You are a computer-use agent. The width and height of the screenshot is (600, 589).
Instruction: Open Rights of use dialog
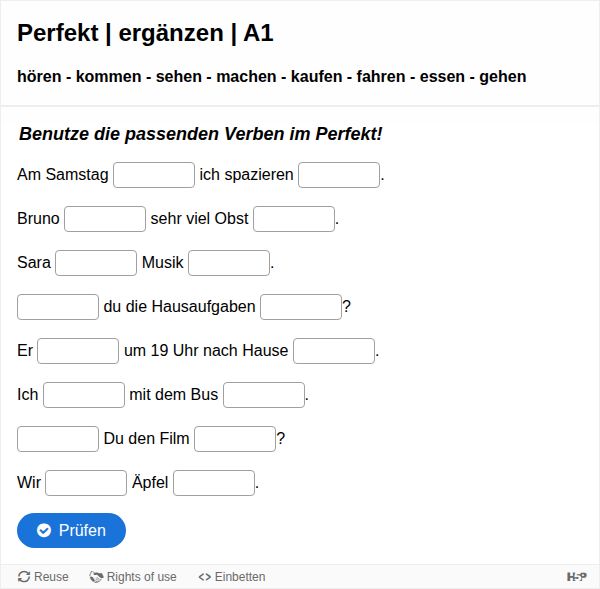point(133,577)
